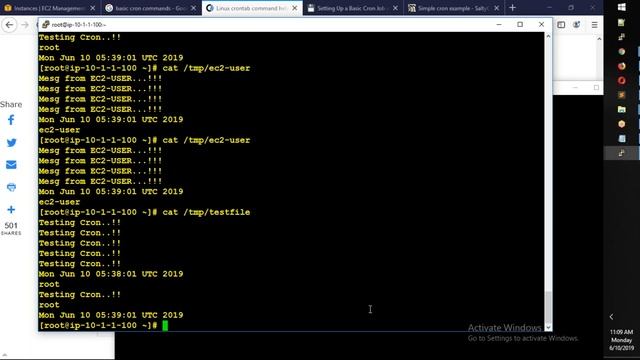Image resolution: width=640 pixels, height=360 pixels.
Task: Select the Linux crontab command help tab
Action: point(251,8)
